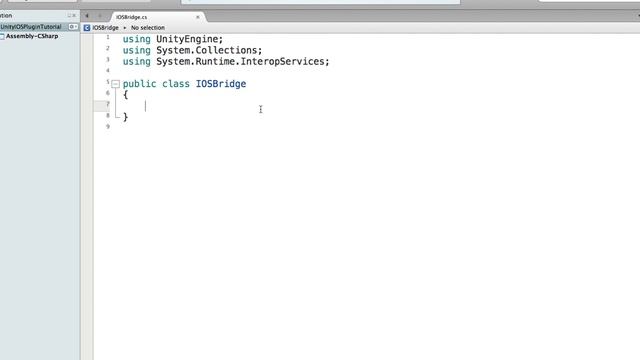Click the 'using UnityEngine;' code line
Image resolution: width=640 pixels, height=360 pixels.
pos(173,39)
